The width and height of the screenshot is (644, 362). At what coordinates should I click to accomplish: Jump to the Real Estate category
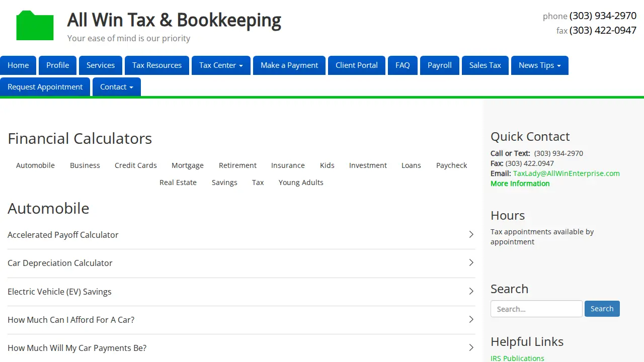tap(178, 183)
